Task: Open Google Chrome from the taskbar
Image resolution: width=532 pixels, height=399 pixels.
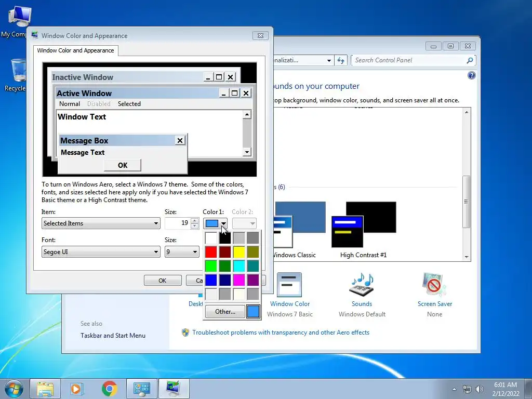Action: pyautogui.click(x=109, y=389)
